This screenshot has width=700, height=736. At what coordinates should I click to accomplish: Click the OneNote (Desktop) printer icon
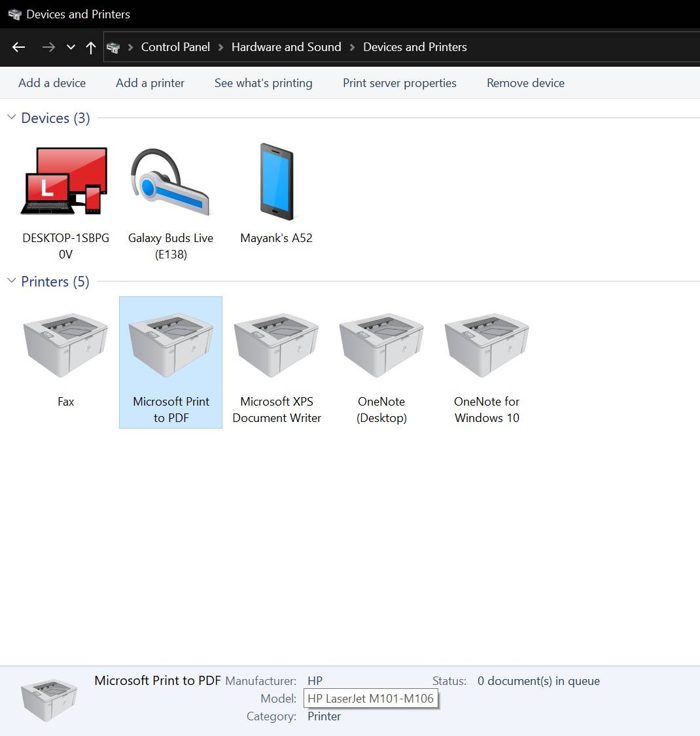(x=381, y=345)
